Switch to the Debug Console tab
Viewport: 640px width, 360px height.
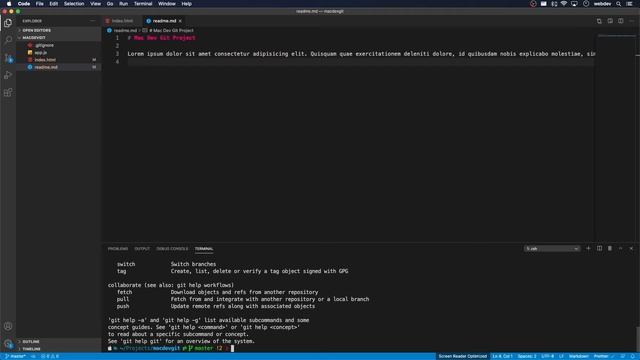coord(172,249)
